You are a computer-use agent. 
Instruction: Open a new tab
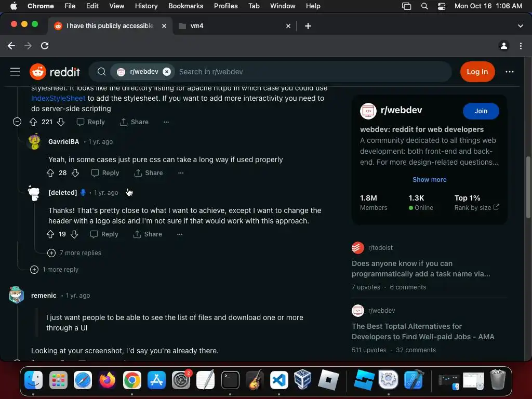(x=308, y=26)
